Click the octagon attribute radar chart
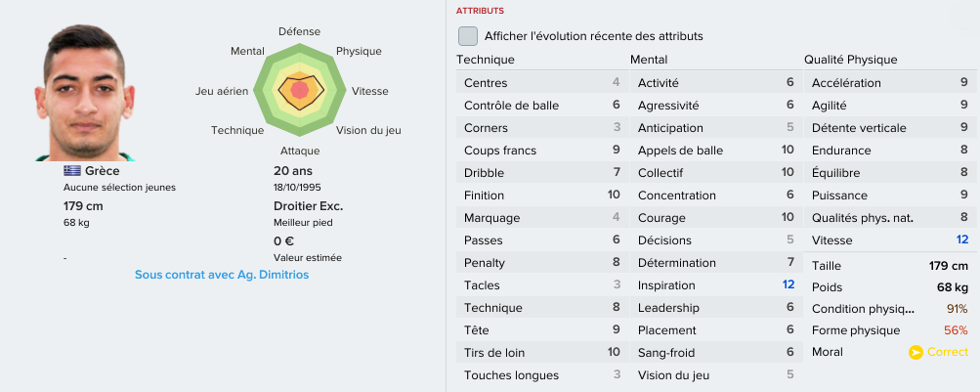980x392 pixels. pyautogui.click(x=300, y=90)
